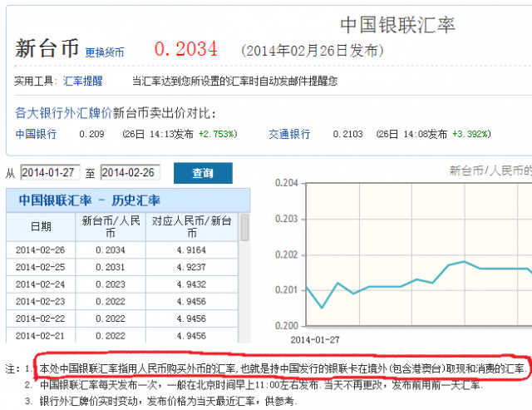Viewport: 532px width, 410px height.
Task: Click the 4.9164 value cell
Action: coord(192,250)
